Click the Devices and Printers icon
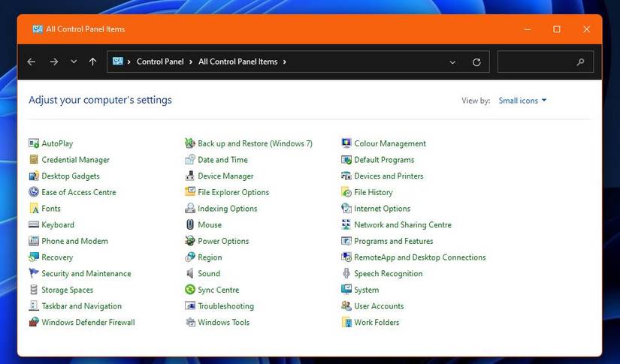 pyautogui.click(x=346, y=176)
